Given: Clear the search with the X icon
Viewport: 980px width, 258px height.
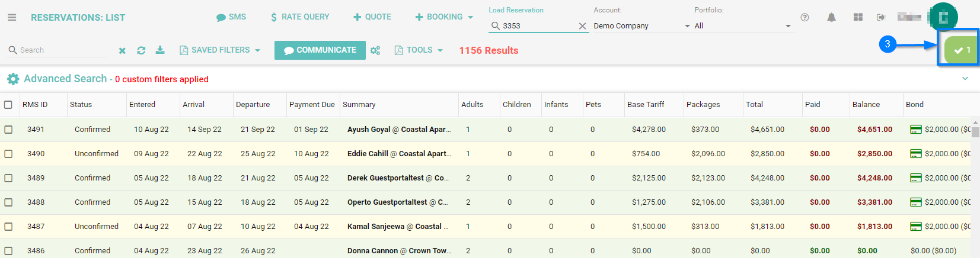Looking at the screenshot, I should (122, 51).
